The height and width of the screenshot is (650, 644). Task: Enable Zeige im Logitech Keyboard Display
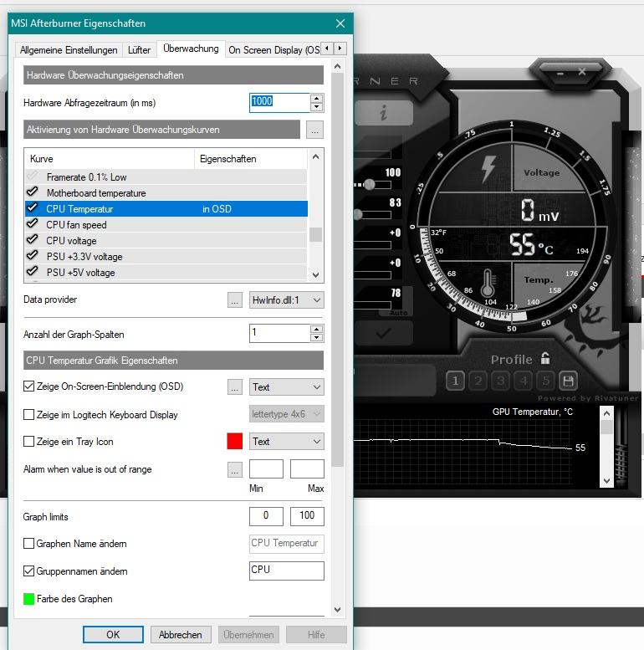(28, 415)
